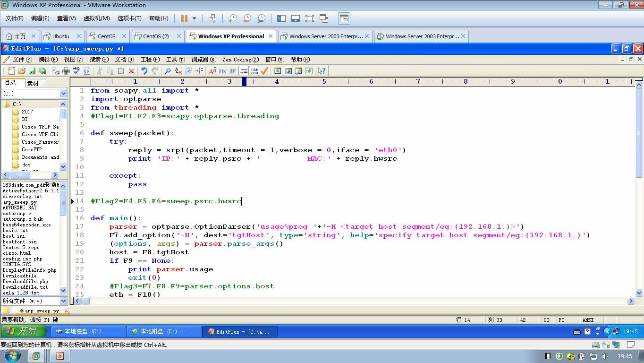Click the EditPlus taskbar button in XP
This screenshot has height=363, width=644.
point(240,331)
